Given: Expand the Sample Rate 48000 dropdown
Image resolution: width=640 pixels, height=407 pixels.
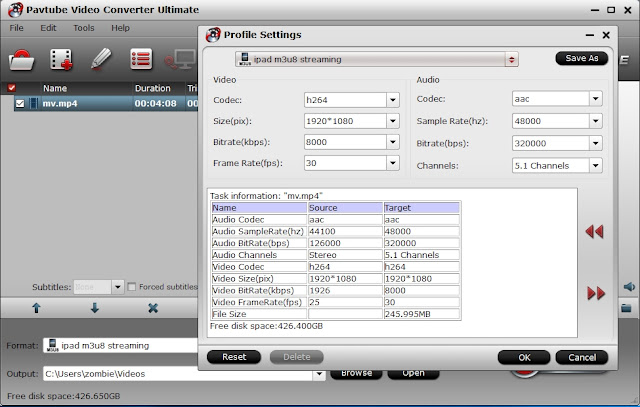Looking at the screenshot, I should tap(596, 121).
